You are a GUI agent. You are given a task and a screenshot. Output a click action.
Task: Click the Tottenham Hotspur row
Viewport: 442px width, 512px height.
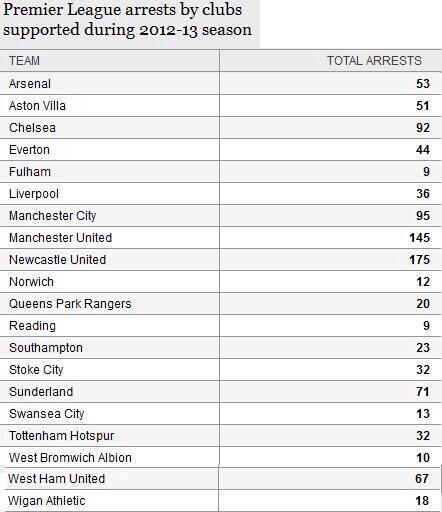(x=221, y=436)
